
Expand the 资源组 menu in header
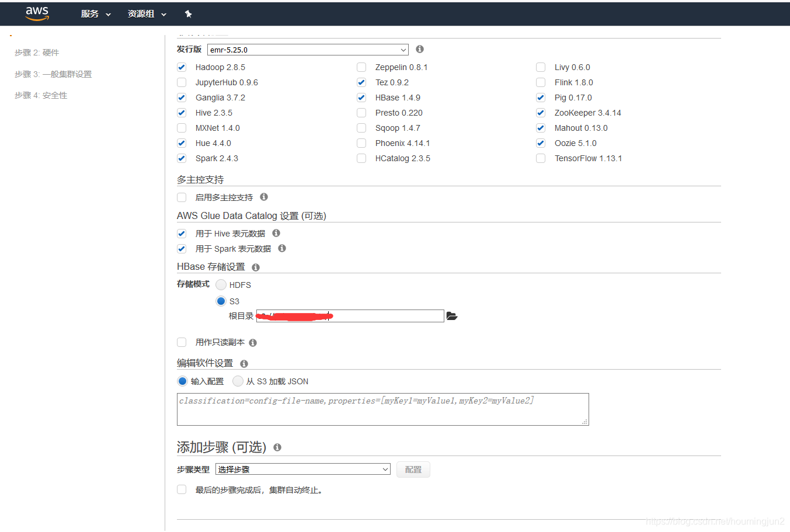(147, 14)
